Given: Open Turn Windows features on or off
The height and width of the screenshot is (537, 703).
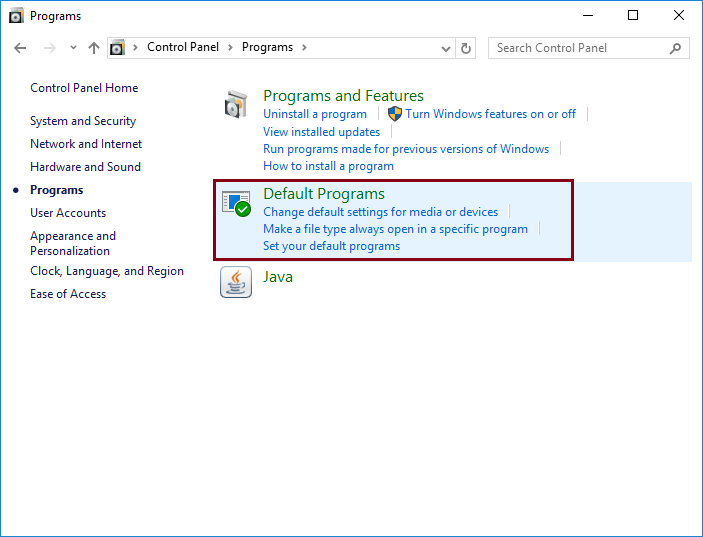Looking at the screenshot, I should point(490,114).
